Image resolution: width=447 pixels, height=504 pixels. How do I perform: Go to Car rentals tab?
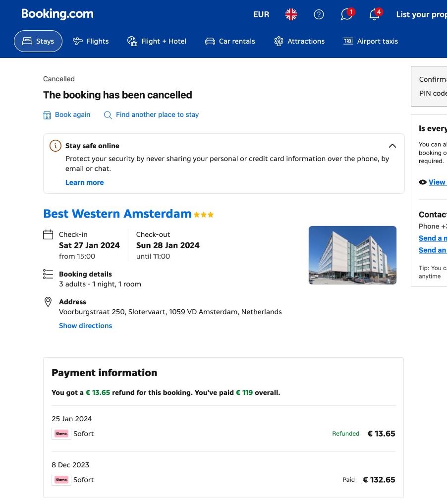coord(230,41)
